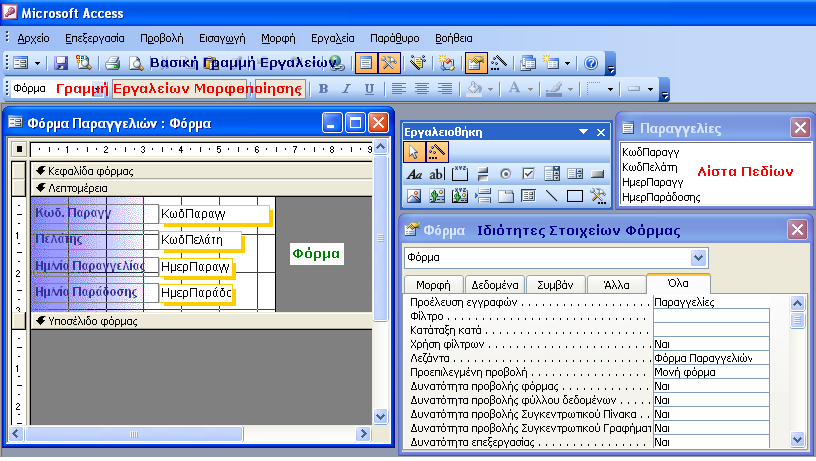This screenshot has width=816, height=461.
Task: Switch to the Συμβάν properties tab
Action: click(555, 285)
